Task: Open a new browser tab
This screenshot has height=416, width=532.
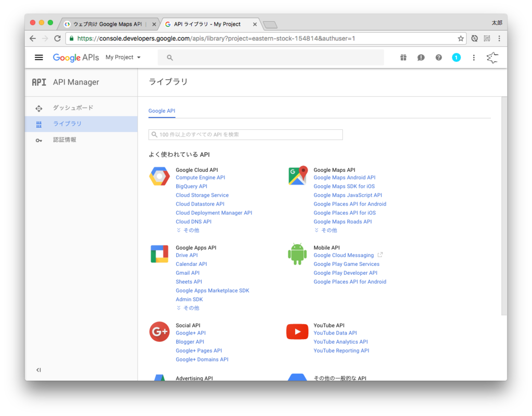Action: [270, 25]
